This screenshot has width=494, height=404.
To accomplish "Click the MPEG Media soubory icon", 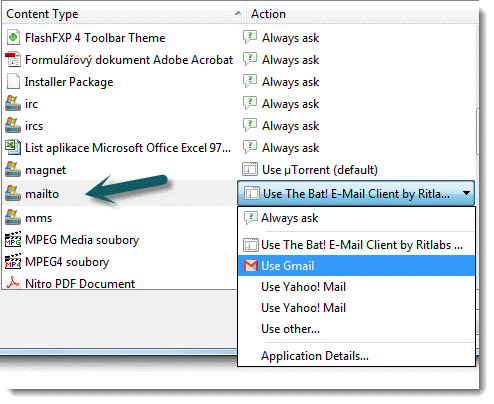I will (13, 239).
